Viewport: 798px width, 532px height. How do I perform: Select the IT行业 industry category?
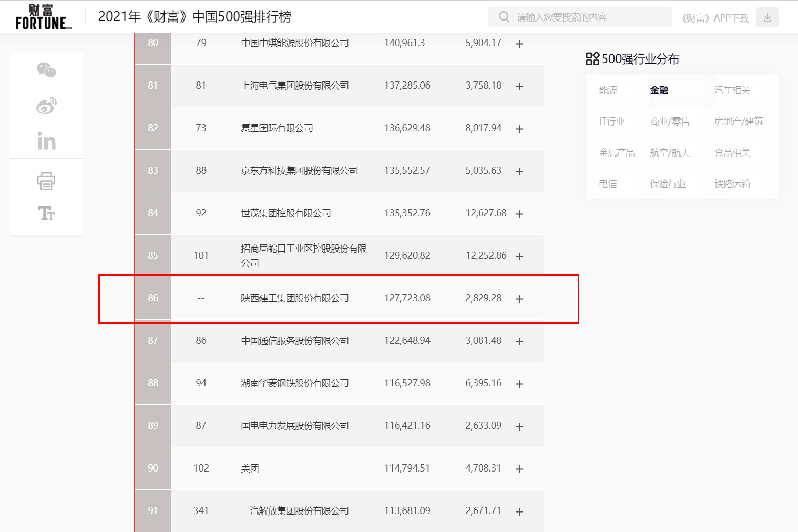pos(612,121)
